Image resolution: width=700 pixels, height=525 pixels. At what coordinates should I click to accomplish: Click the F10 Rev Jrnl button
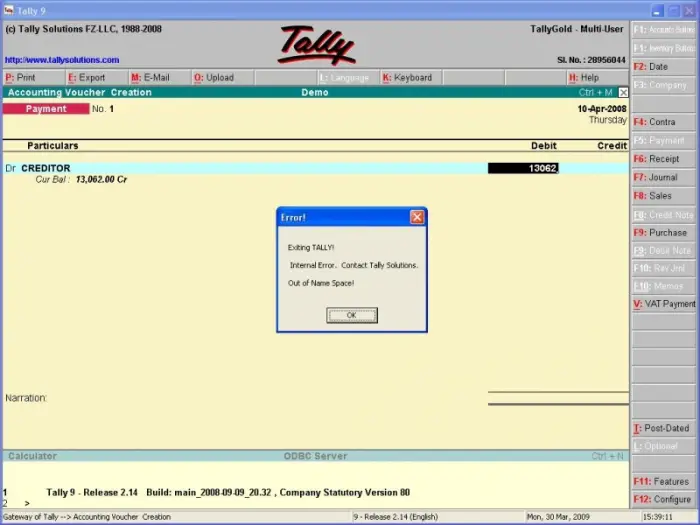[664, 268]
